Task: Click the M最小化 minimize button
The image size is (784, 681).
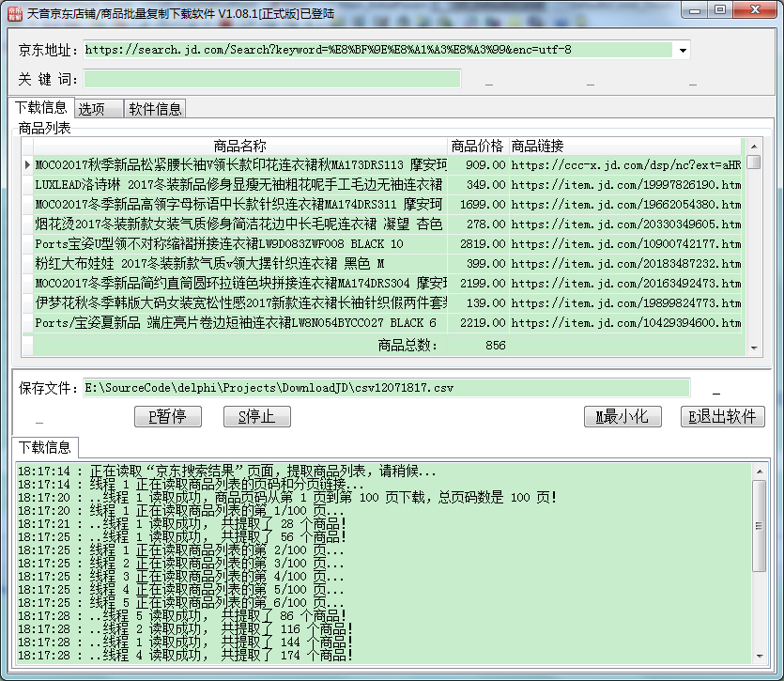Action: 623,416
